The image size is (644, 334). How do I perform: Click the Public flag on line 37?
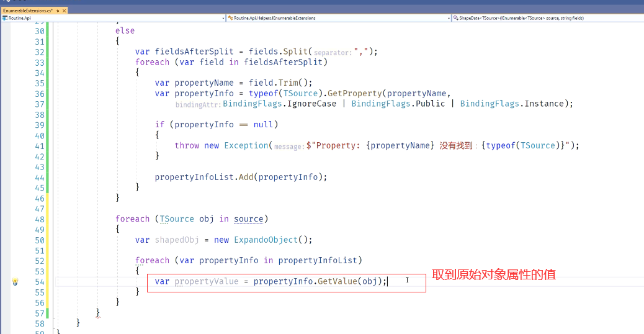click(x=430, y=104)
